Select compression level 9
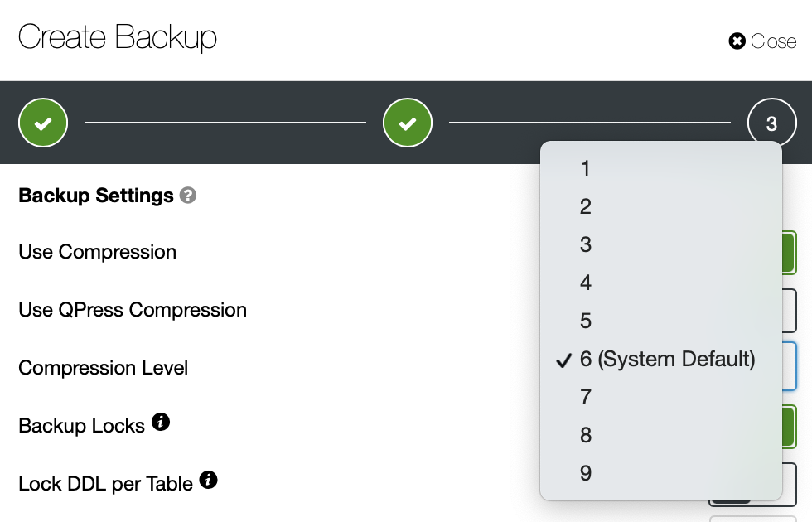Viewport: 812px width, 522px height. point(661,473)
